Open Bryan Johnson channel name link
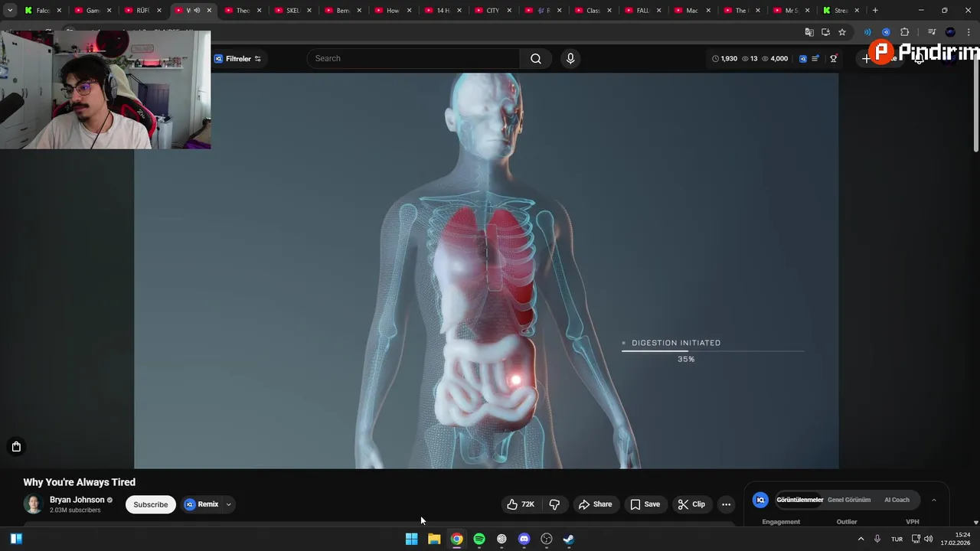The height and width of the screenshot is (551, 980). tap(77, 500)
